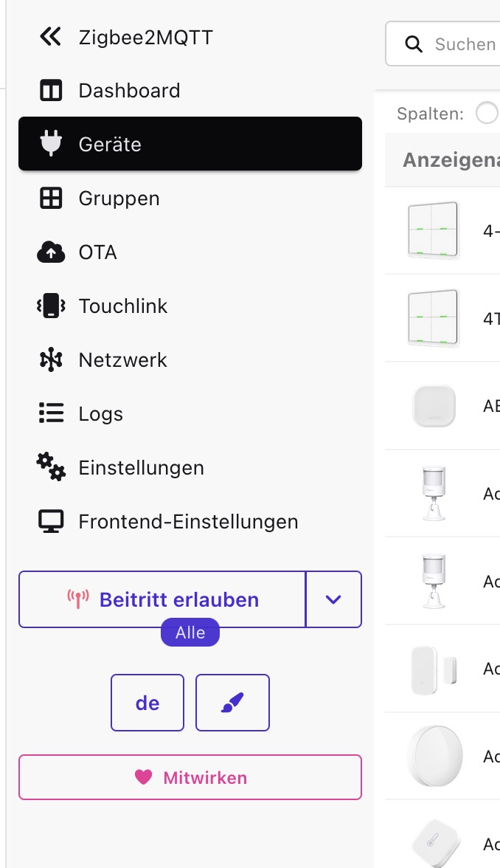This screenshot has height=868, width=500.
Task: Sort by the Anzeigename column header
Action: point(451,160)
